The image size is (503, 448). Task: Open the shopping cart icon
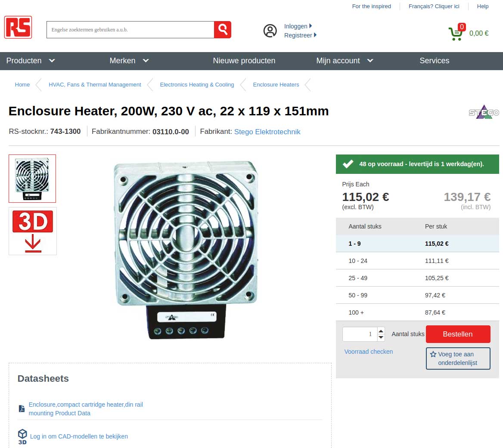point(456,32)
